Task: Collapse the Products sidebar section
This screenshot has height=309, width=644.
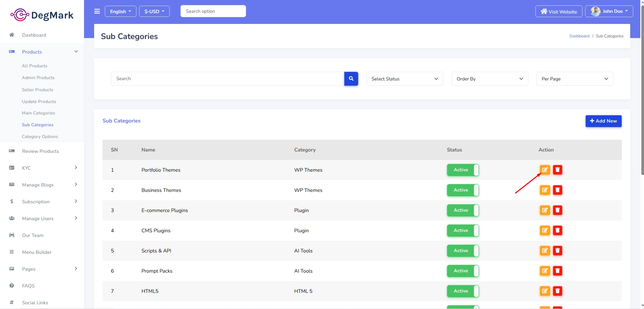Action: (42, 52)
